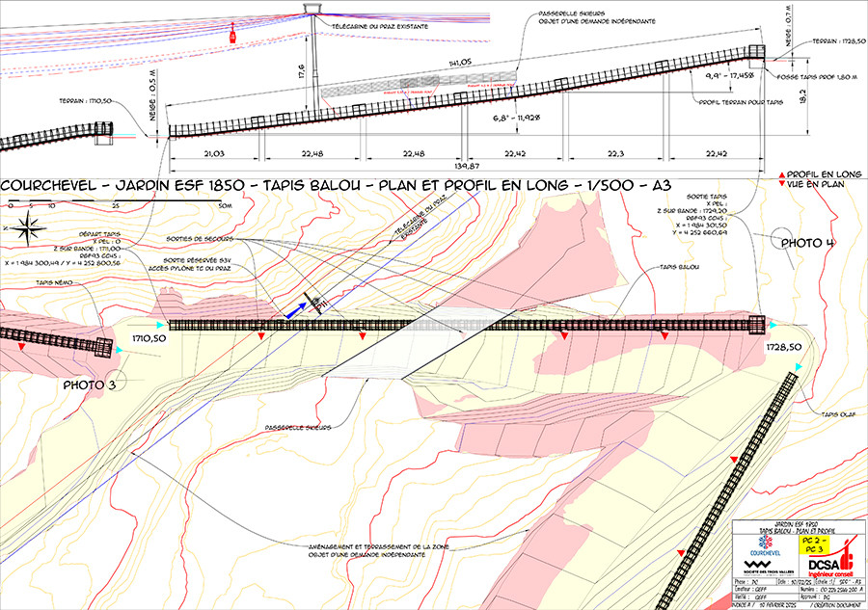Click the X = 1 984 300,49 start coordinates
868x610 pixels.
click(62, 263)
